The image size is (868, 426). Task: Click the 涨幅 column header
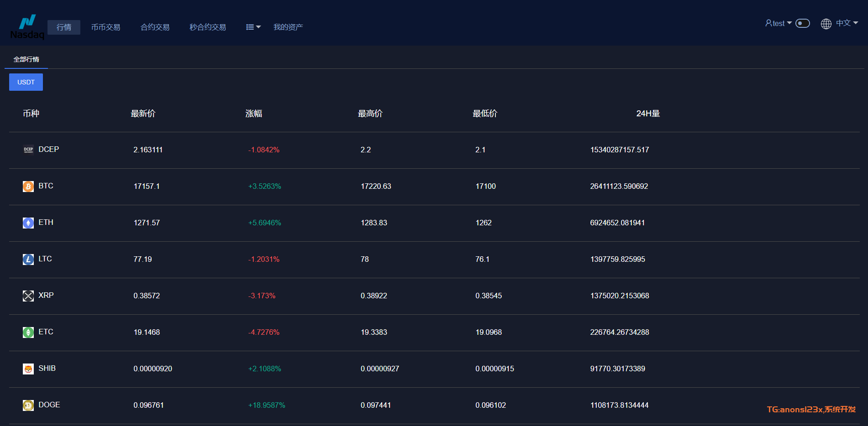(x=254, y=113)
